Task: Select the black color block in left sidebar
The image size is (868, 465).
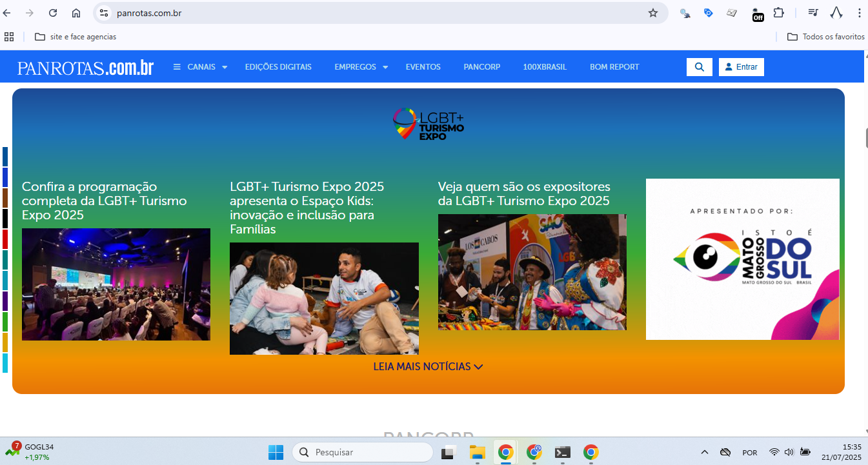Action: pos(5,219)
